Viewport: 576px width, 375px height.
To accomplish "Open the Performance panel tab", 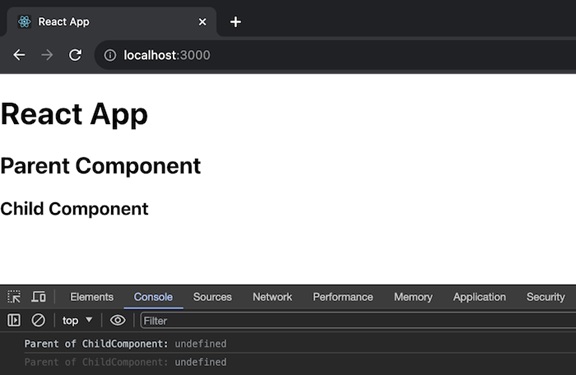I will [343, 297].
